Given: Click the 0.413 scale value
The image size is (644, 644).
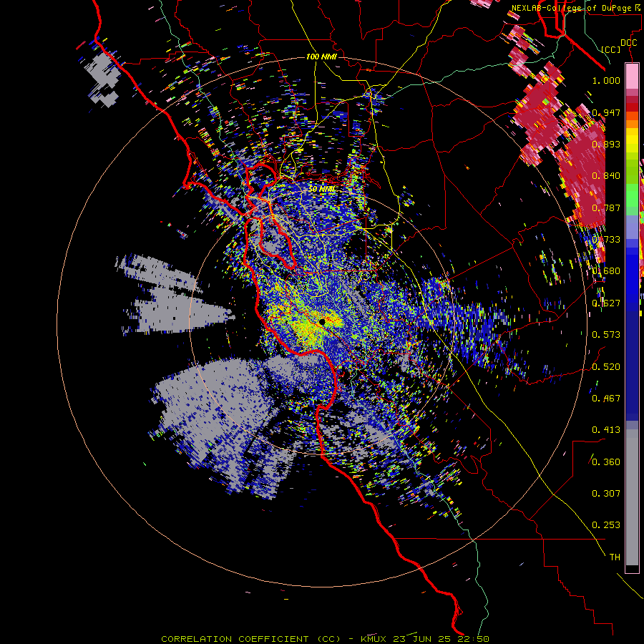Looking at the screenshot, I should (606, 430).
